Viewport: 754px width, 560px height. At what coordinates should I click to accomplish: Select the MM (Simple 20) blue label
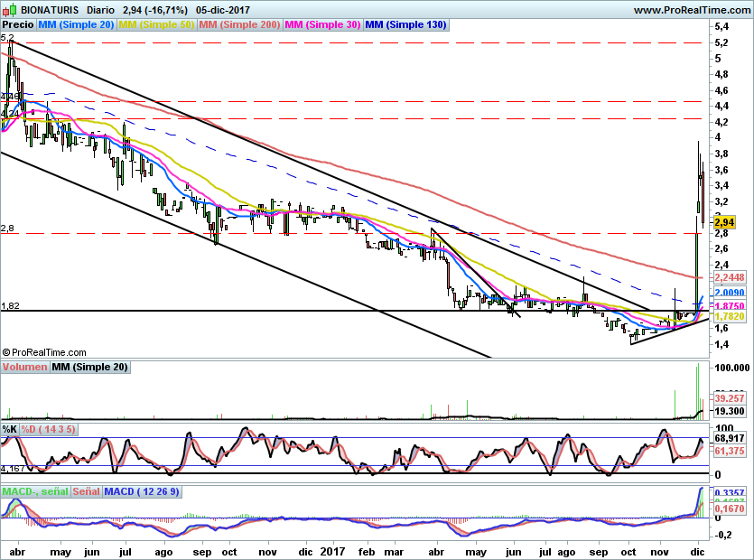pyautogui.click(x=76, y=25)
